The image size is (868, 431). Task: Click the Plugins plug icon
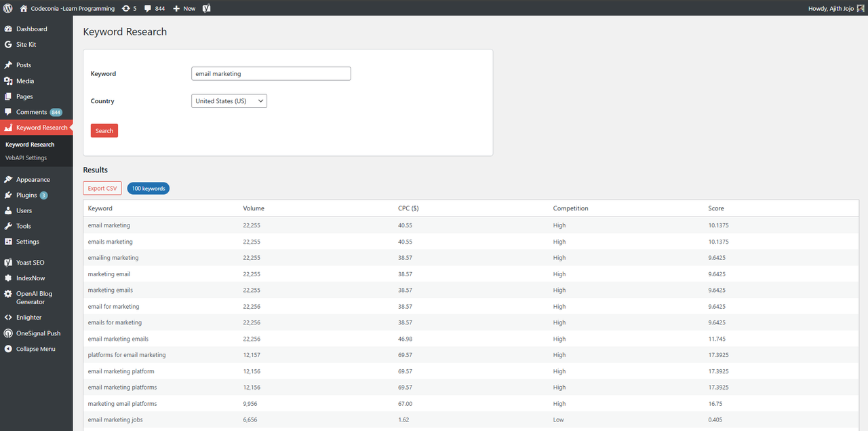click(8, 195)
